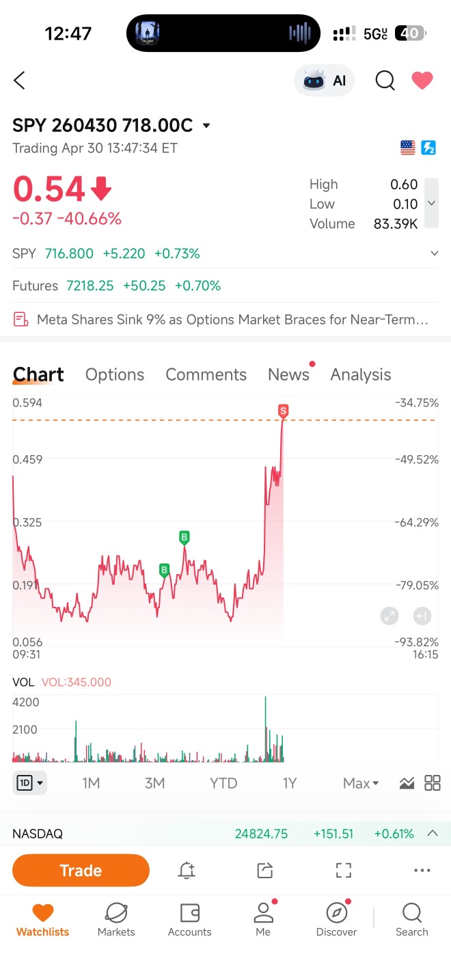451x980 pixels.
Task: Switch to the Options tab
Action: pyautogui.click(x=115, y=375)
